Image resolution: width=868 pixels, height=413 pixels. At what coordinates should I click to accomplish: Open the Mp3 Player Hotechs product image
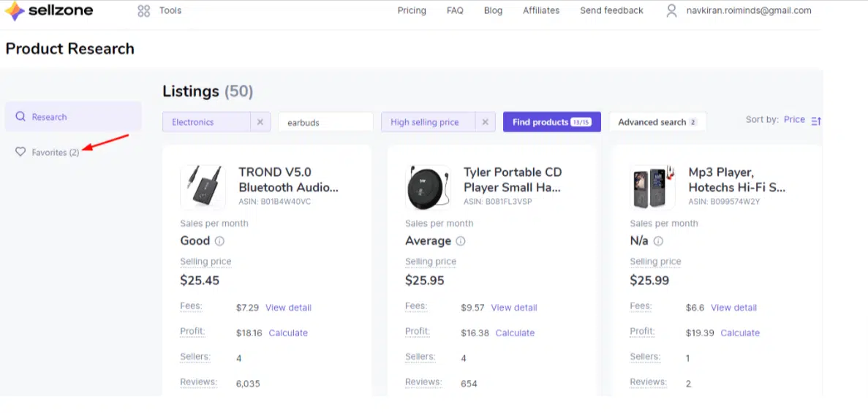coord(653,187)
